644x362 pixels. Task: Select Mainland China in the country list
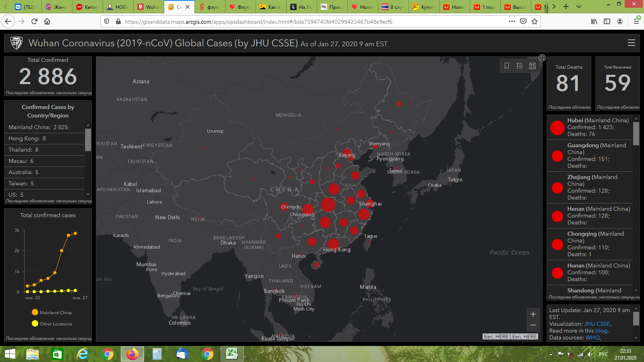pos(44,127)
